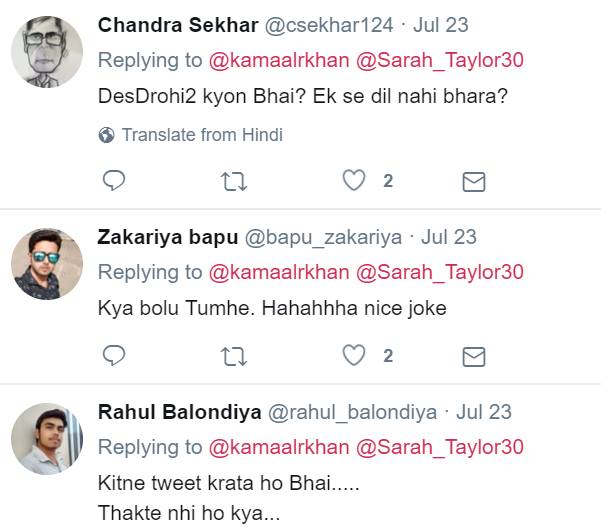
Task: Open Zakariya bapu's profile avatar
Action: (x=47, y=265)
